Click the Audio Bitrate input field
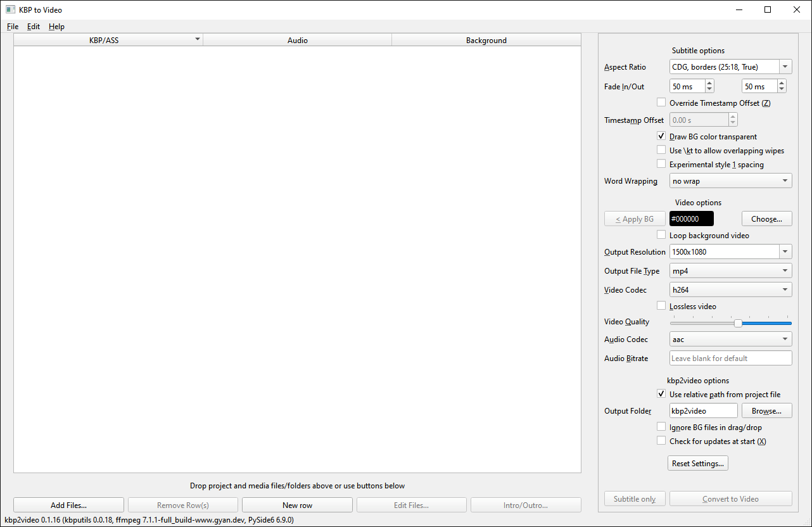This screenshot has height=527, width=812. pos(730,359)
